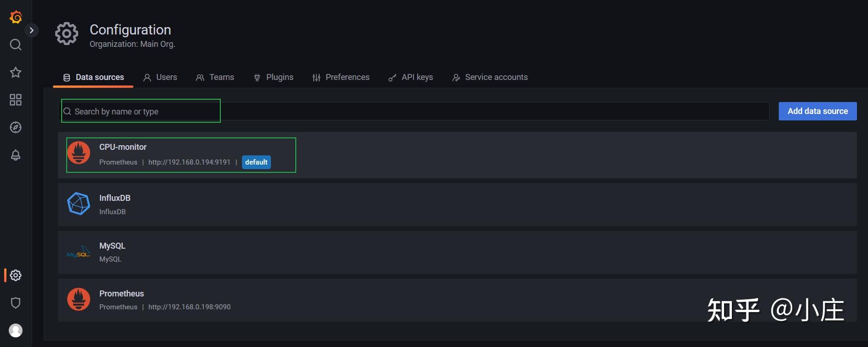Viewport: 868px width, 347px height.
Task: Open the Alerting bell icon
Action: [x=16, y=155]
